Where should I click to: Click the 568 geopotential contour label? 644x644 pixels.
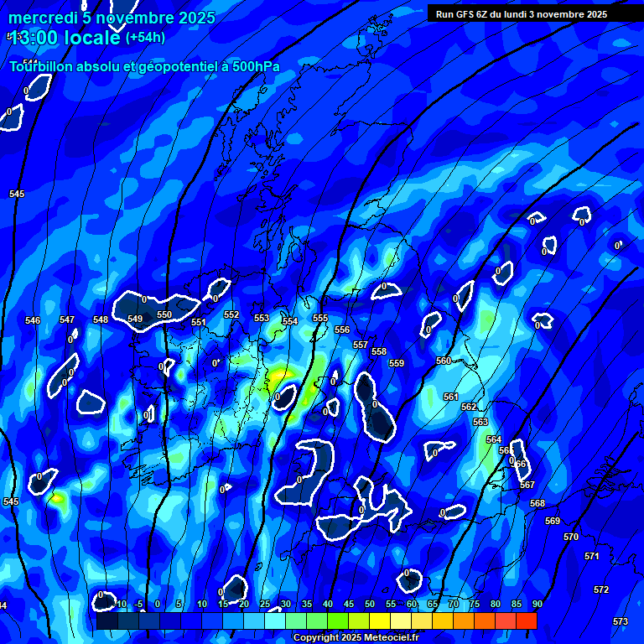[538, 504]
